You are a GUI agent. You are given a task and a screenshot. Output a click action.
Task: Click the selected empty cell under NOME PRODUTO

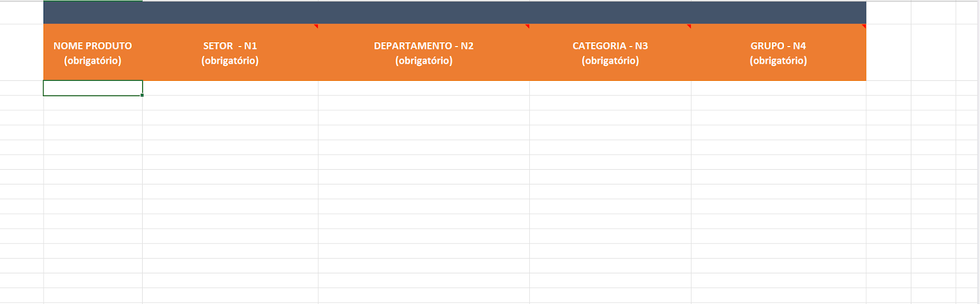tap(92, 88)
